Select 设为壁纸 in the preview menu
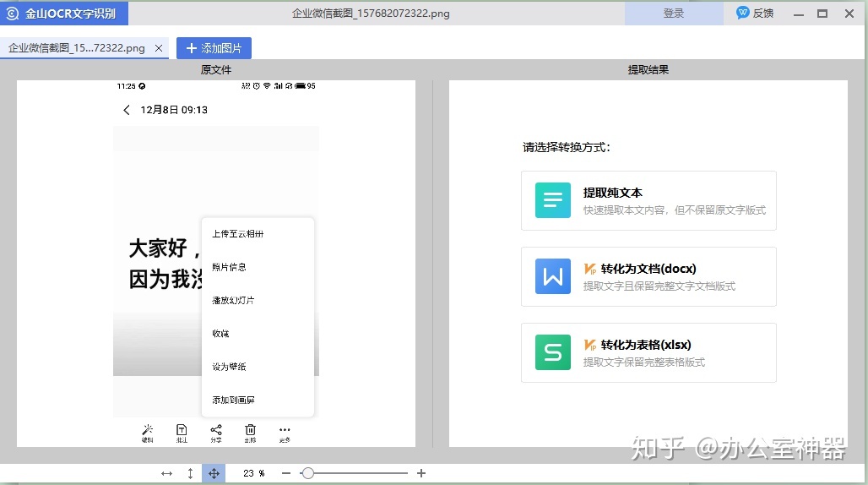 (x=229, y=367)
